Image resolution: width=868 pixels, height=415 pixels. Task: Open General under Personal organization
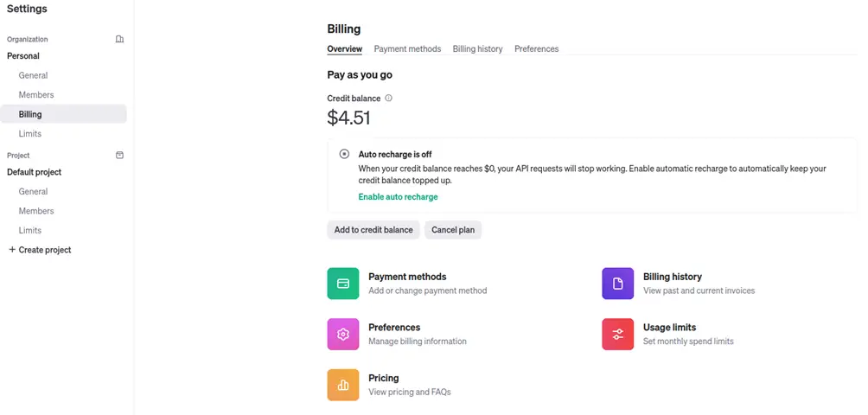point(33,75)
